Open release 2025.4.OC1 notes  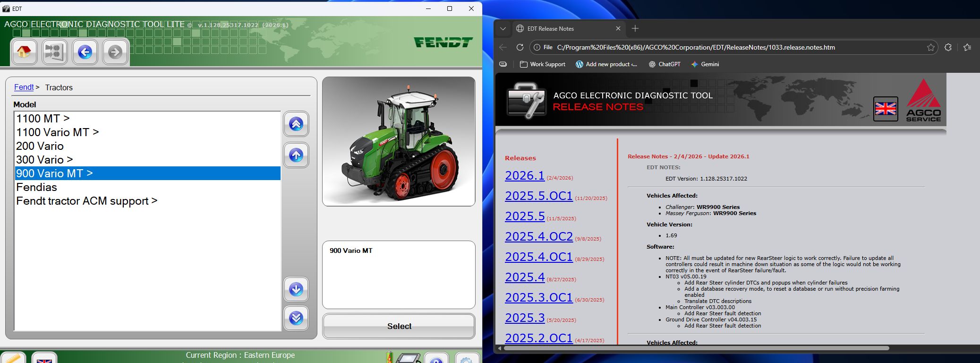[x=539, y=257]
